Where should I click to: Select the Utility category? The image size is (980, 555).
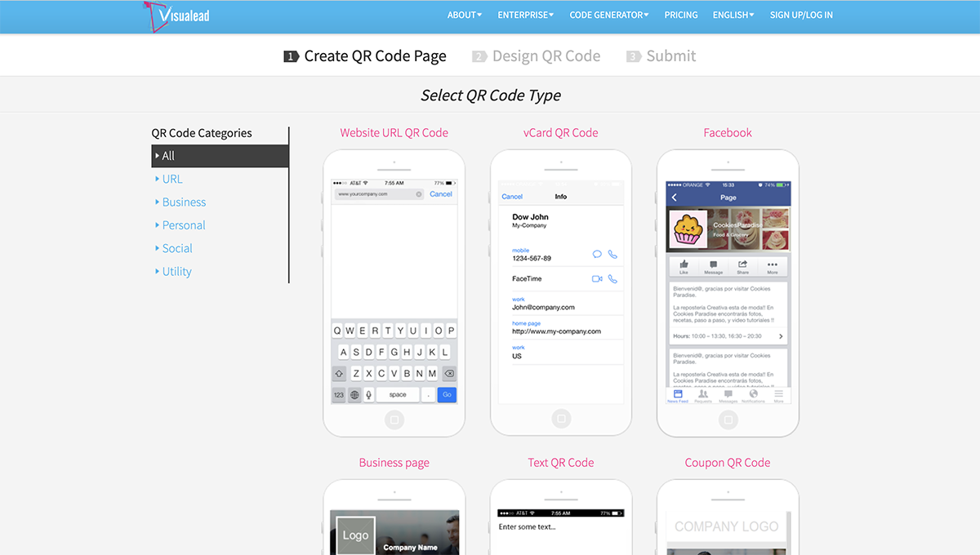pos(176,272)
